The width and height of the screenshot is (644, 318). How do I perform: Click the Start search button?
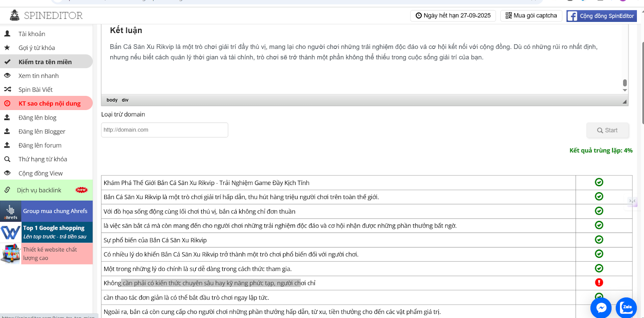(607, 130)
